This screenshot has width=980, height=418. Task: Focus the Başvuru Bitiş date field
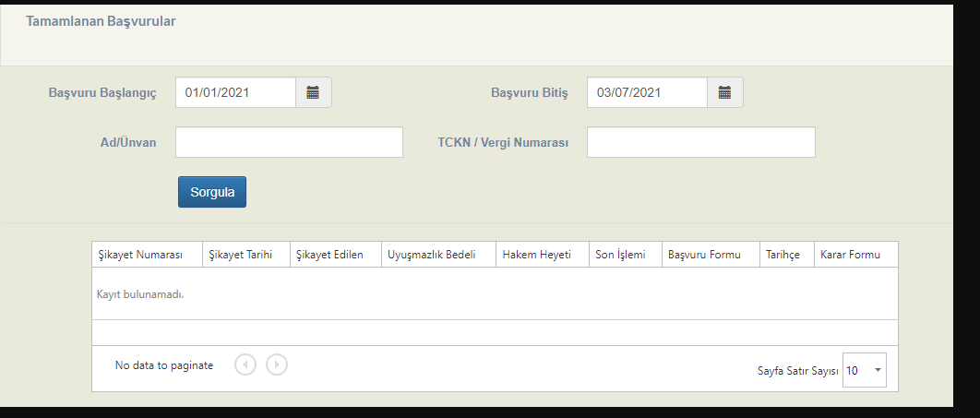(x=648, y=92)
